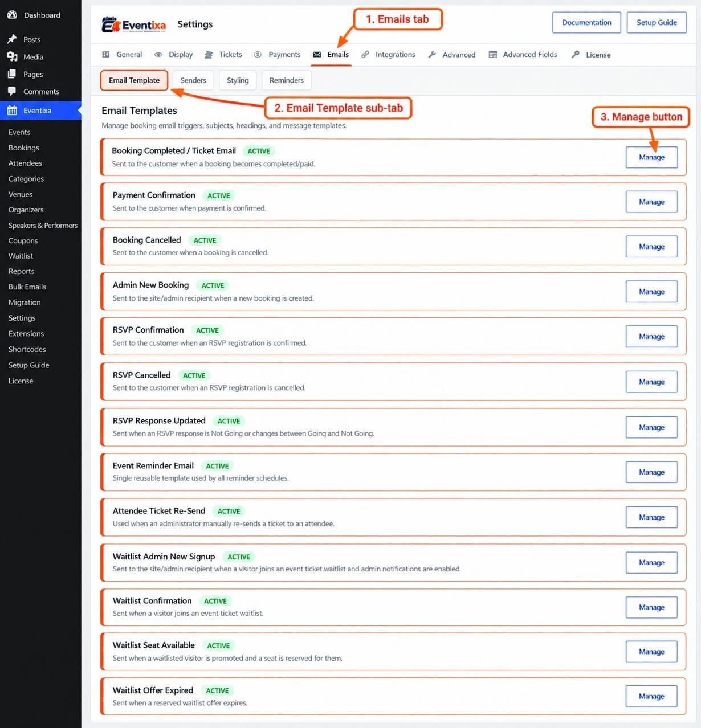The height and width of the screenshot is (728, 701).
Task: Click the Posts pin icon
Action: pos(12,39)
